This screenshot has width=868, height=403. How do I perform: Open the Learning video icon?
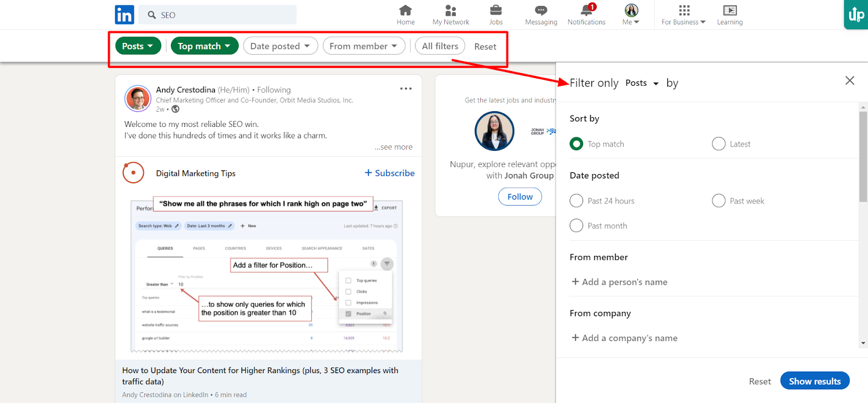click(730, 10)
